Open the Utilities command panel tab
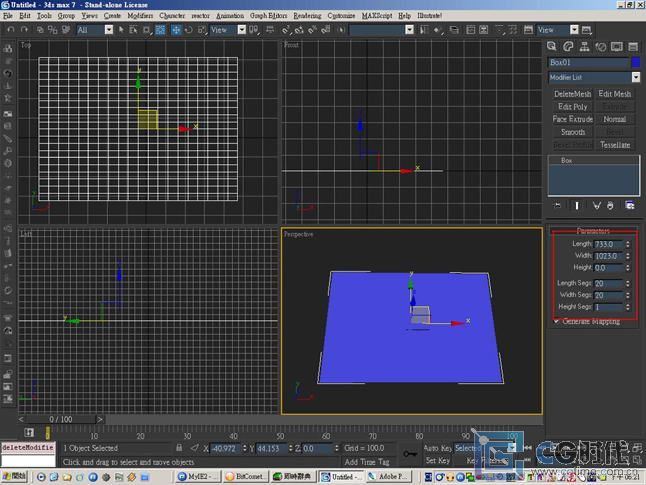Screen dimensions: 646x485 (x=633, y=47)
